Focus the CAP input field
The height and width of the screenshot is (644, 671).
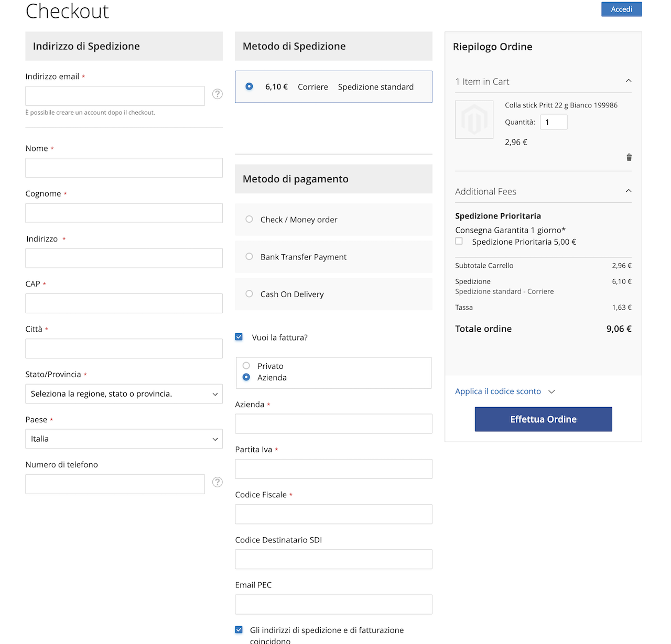pyautogui.click(x=124, y=303)
